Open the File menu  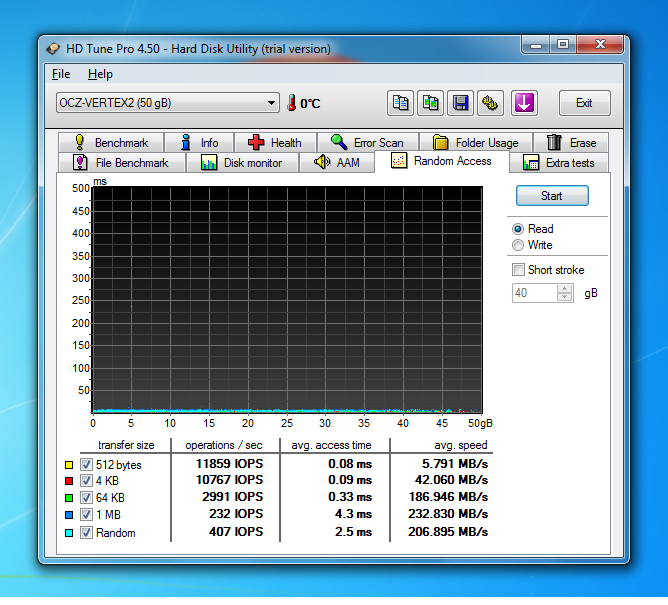61,74
